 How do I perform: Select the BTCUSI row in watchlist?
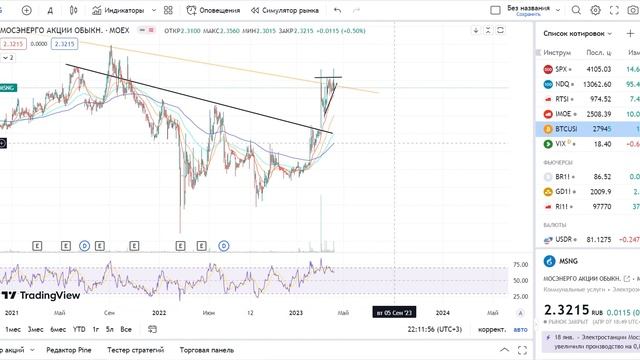pyautogui.click(x=588, y=129)
